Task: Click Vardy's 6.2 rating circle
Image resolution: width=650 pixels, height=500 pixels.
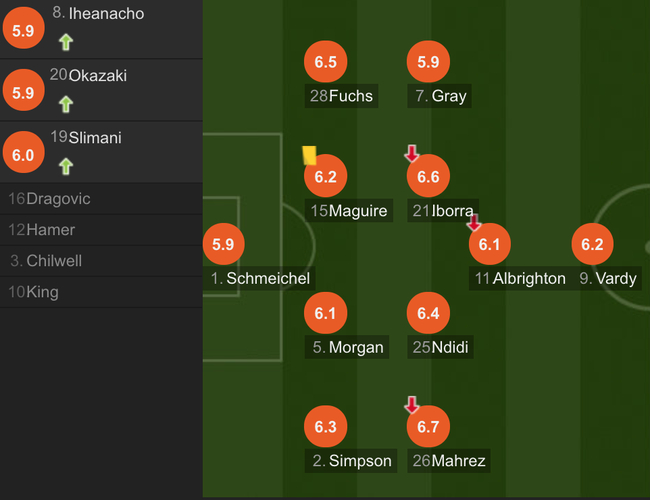Action: pyautogui.click(x=592, y=244)
